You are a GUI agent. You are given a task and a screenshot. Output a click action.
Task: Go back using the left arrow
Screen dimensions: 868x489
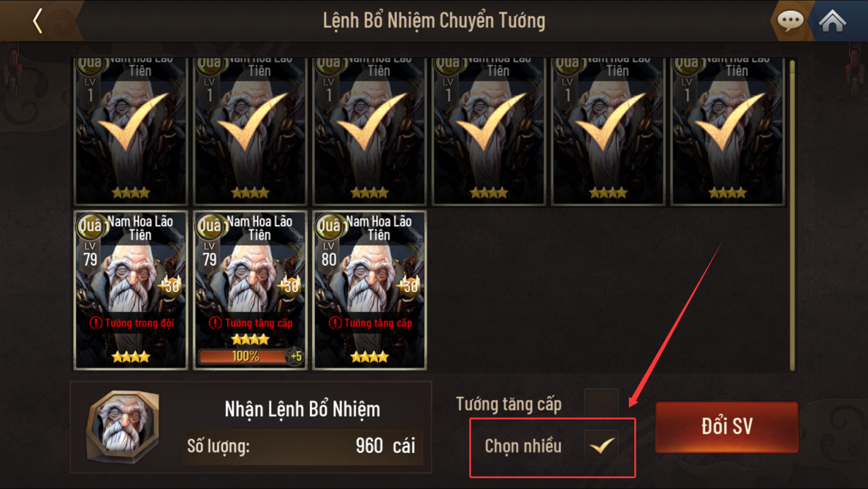click(37, 21)
